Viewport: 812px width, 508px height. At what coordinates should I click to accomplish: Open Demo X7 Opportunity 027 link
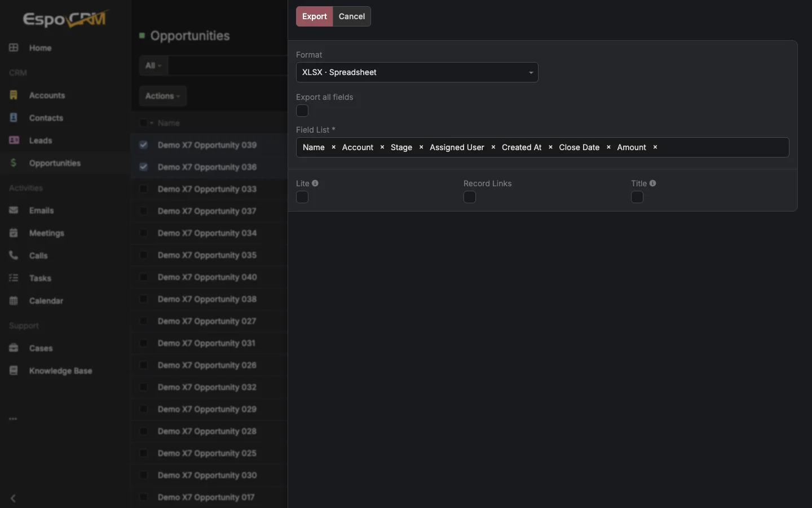207,321
